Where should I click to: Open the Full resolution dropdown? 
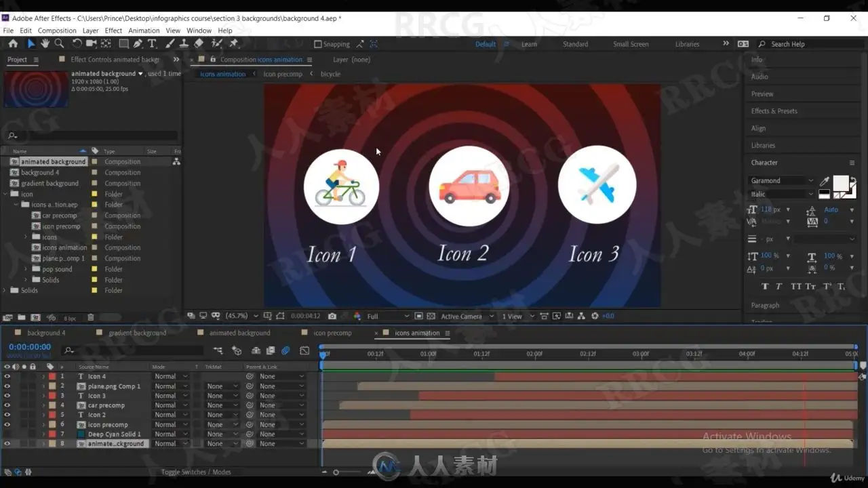(x=388, y=316)
